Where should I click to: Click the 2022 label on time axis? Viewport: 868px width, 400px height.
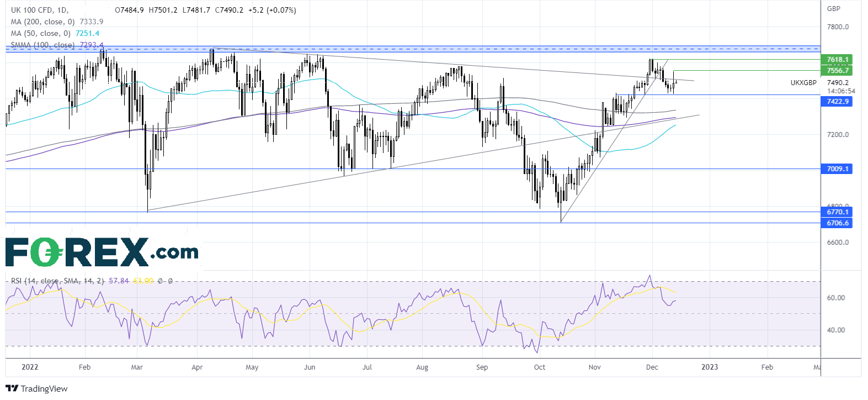coord(30,367)
